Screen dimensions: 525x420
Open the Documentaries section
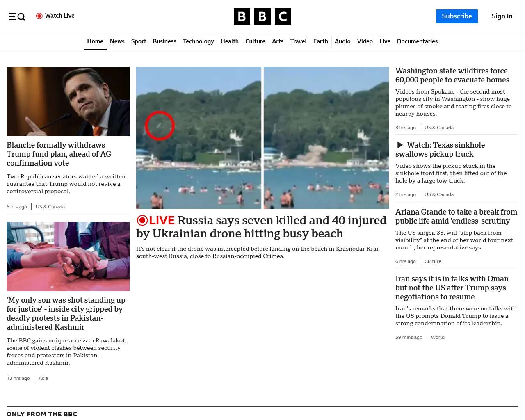(417, 41)
